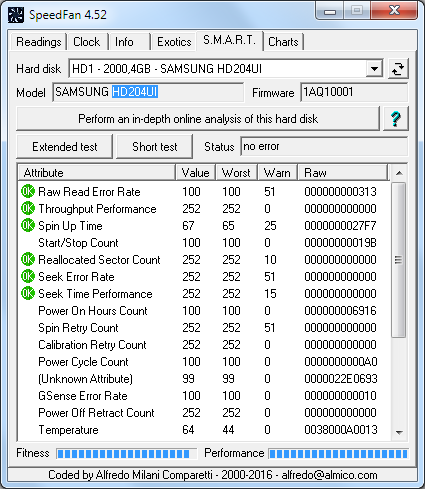Click raw value 000000000010
This screenshot has height=489, width=425.
tap(340, 396)
